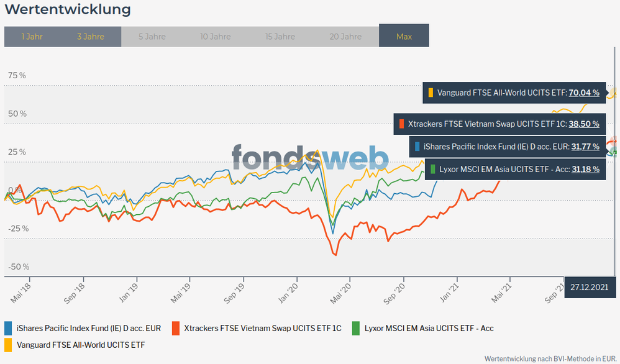Click the 27.12.2021 date marker label

click(590, 288)
